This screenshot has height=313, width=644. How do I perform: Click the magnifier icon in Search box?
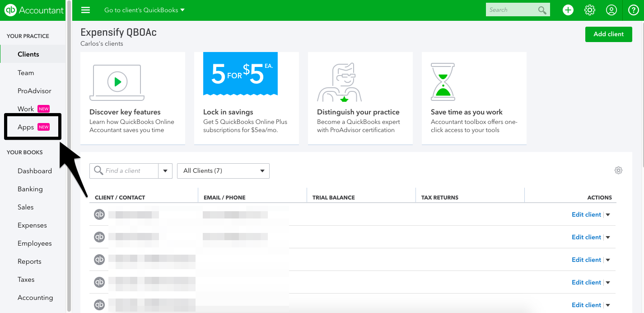[542, 10]
